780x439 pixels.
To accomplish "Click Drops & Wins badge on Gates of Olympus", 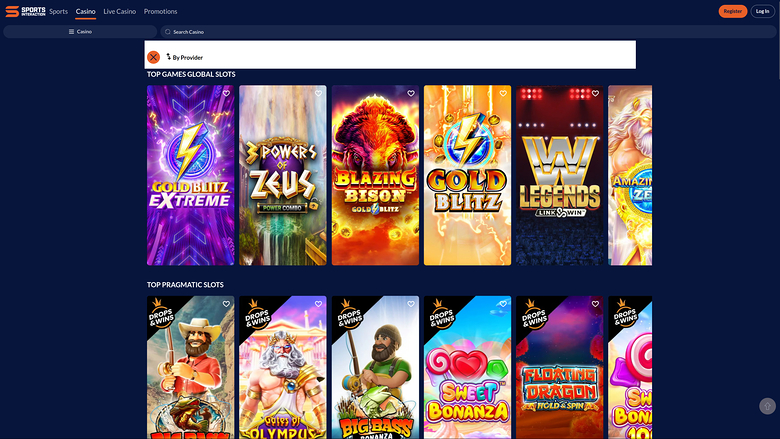I will pos(255,313).
